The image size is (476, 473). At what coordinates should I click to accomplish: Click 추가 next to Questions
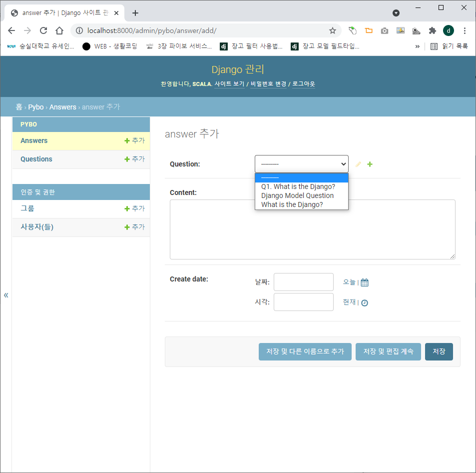pos(135,159)
